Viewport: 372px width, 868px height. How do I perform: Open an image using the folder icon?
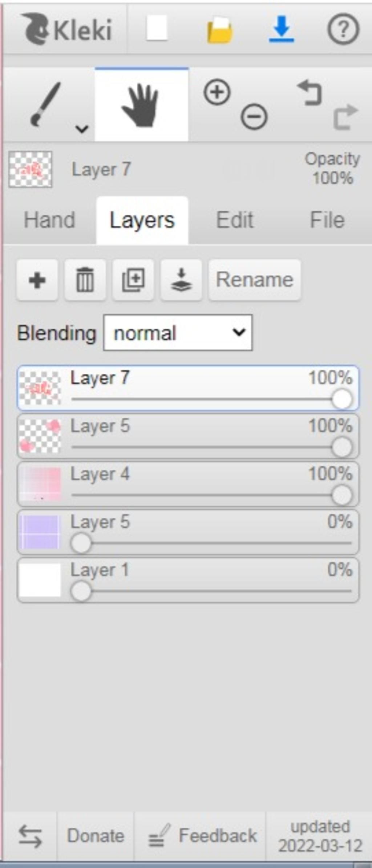219,30
